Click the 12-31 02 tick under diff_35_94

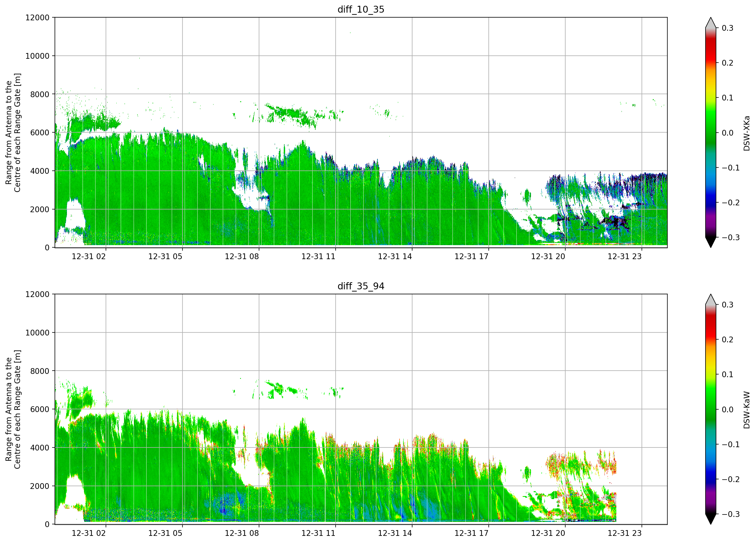coord(89,533)
